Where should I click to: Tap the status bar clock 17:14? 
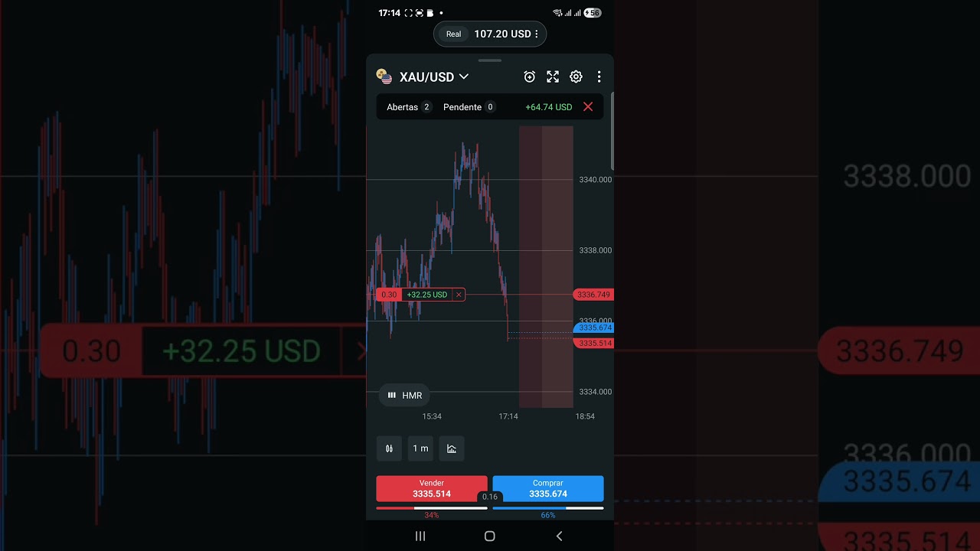click(x=389, y=13)
